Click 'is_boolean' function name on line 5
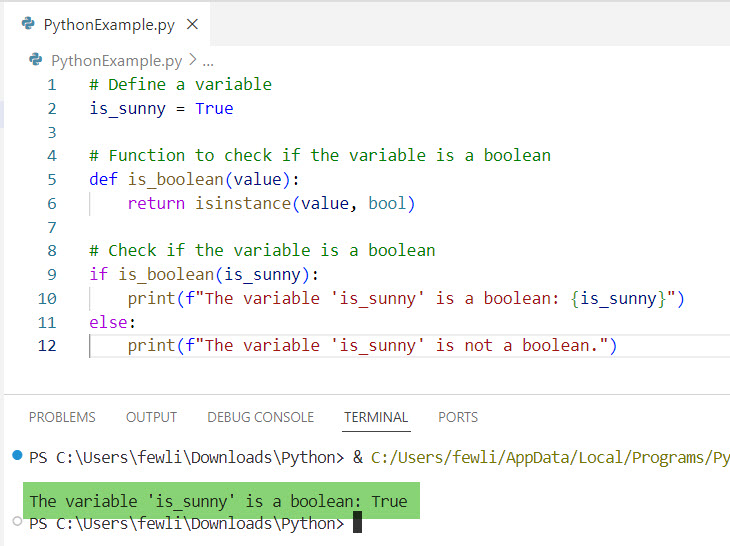Screen dimensions: 730x546 coord(176,180)
